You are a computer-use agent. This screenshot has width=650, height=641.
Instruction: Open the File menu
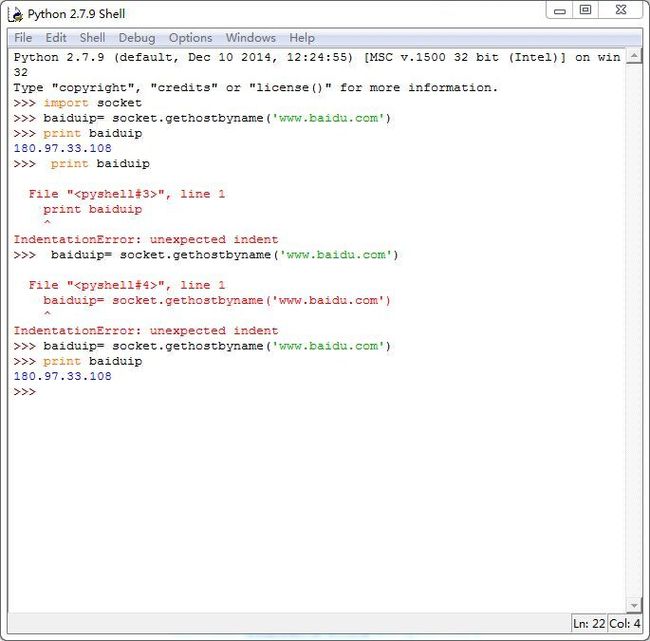[23, 38]
